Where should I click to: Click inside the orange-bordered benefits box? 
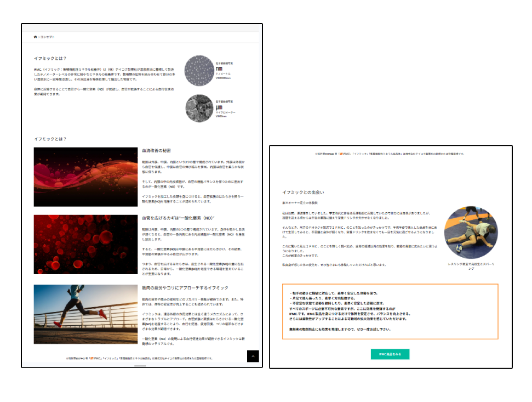pos(390,311)
